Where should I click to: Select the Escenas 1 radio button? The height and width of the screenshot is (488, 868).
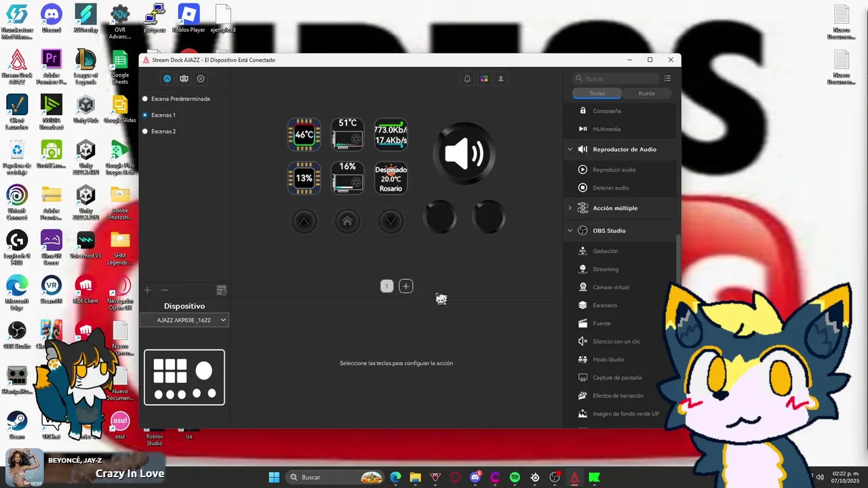click(144, 115)
